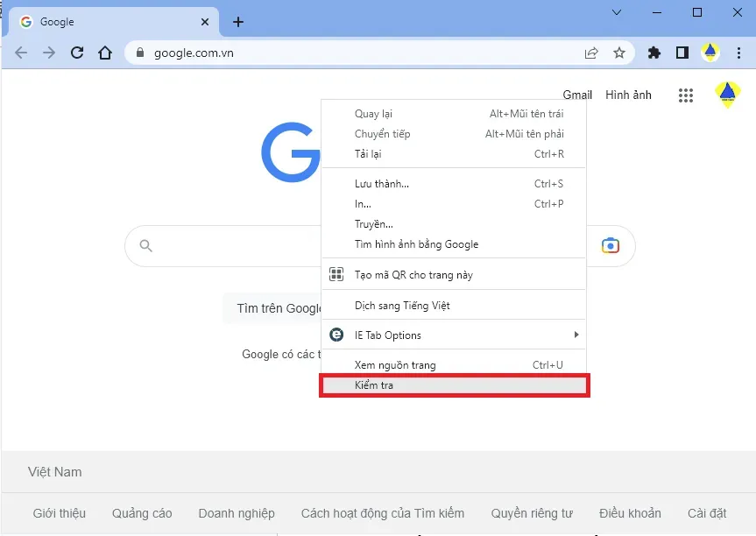Click the Tìm trên Google button
Screen dimensions: 756x536
(x=273, y=308)
